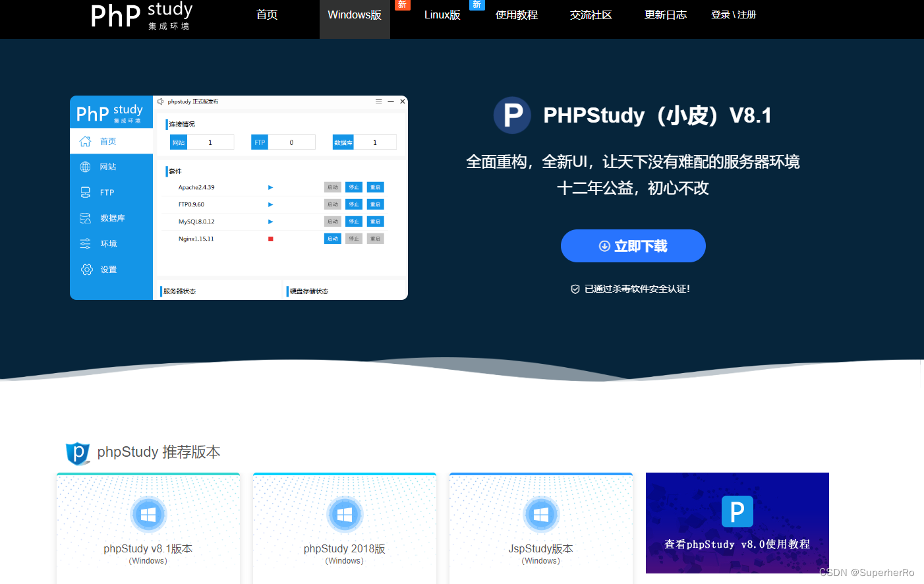Image resolution: width=924 pixels, height=584 pixels.
Task: Open the Linux版 menu item
Action: coord(442,15)
